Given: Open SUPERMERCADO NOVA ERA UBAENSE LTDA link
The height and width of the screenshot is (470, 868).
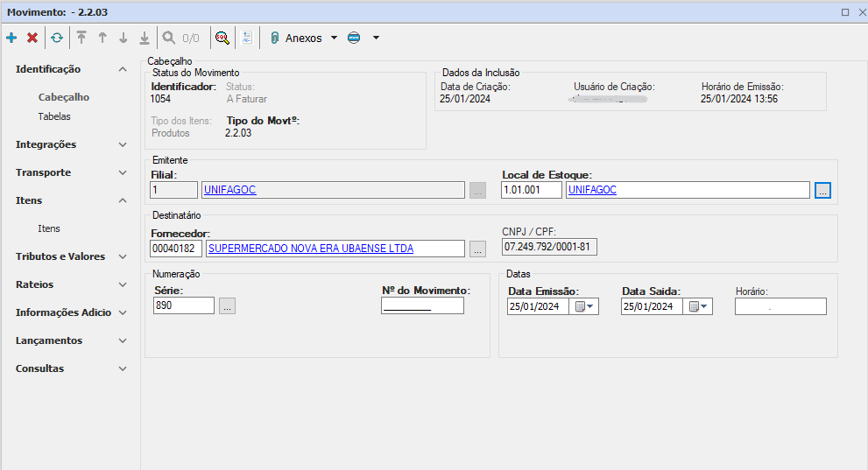Looking at the screenshot, I should tap(310, 249).
